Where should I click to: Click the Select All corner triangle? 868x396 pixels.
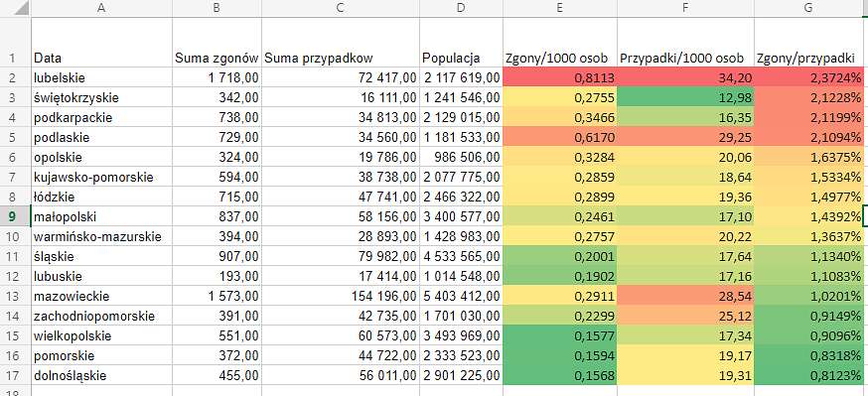[x=21, y=9]
